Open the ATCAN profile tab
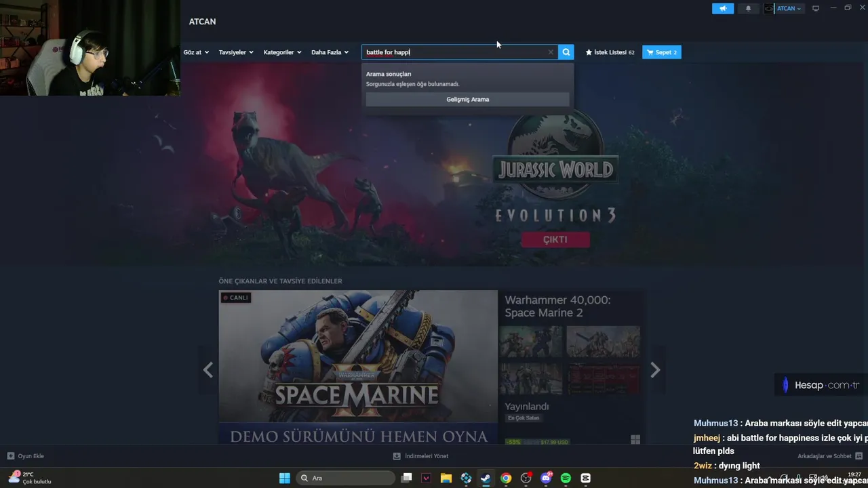This screenshot has width=868, height=488. [202, 22]
